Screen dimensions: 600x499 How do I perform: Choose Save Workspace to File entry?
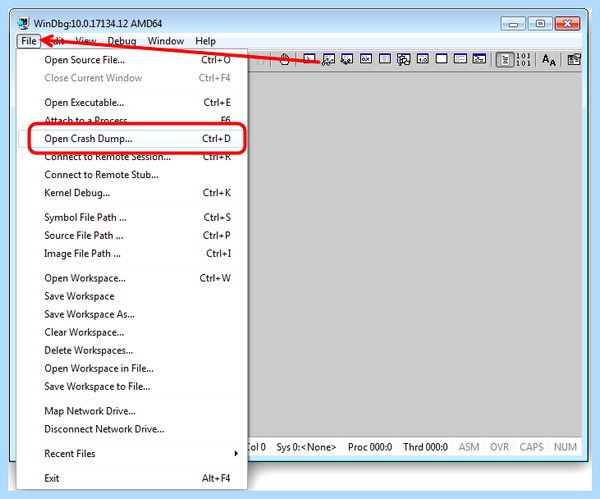pos(132,386)
